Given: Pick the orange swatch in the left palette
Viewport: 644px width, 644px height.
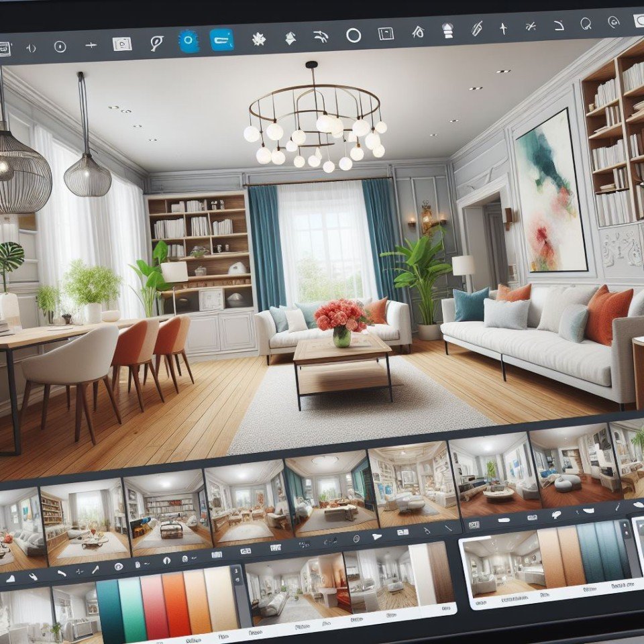Looking at the screenshot, I should click(x=176, y=603).
